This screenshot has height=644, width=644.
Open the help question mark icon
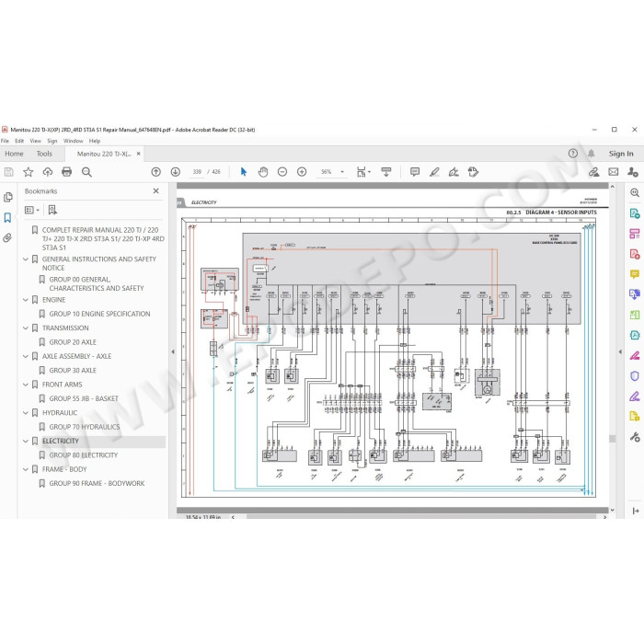(573, 154)
